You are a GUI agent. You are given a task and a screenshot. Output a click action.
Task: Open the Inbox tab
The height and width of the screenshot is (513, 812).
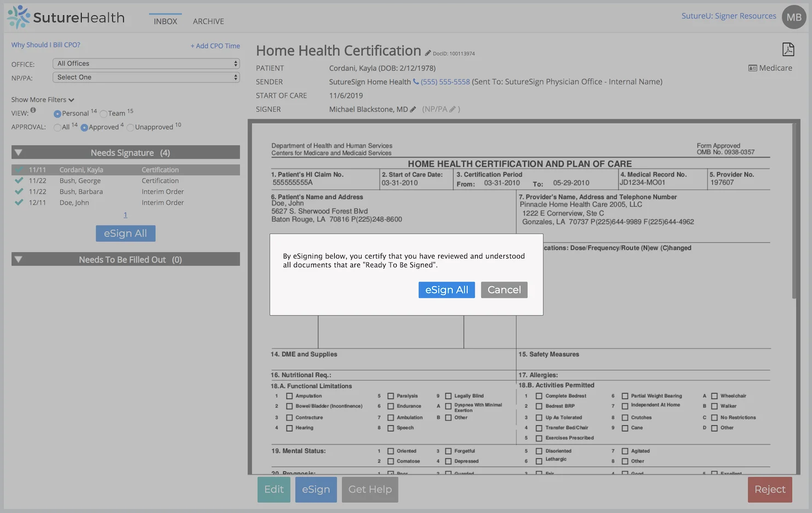pyautogui.click(x=165, y=21)
